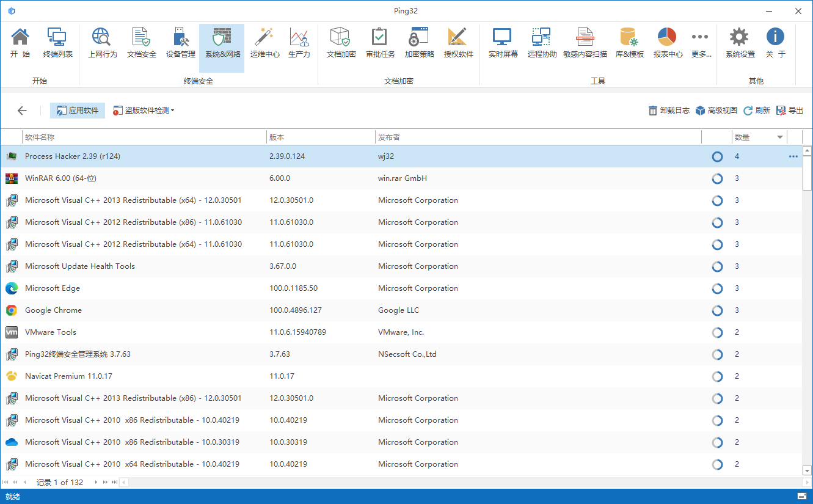Open 系统设置 system settings
Viewport: 813px width, 504px height.
tap(740, 43)
